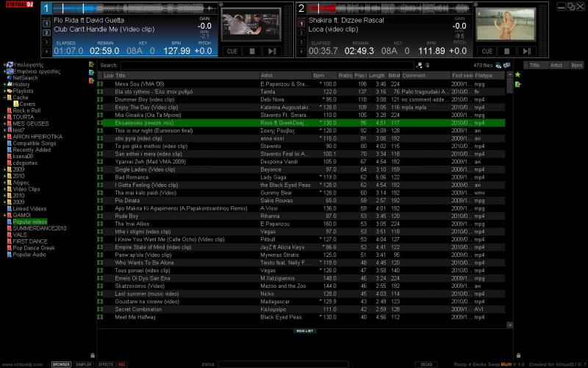Click the blue add-folder icon beside tree
This screenshot has width=588, height=368.
tap(91, 72)
